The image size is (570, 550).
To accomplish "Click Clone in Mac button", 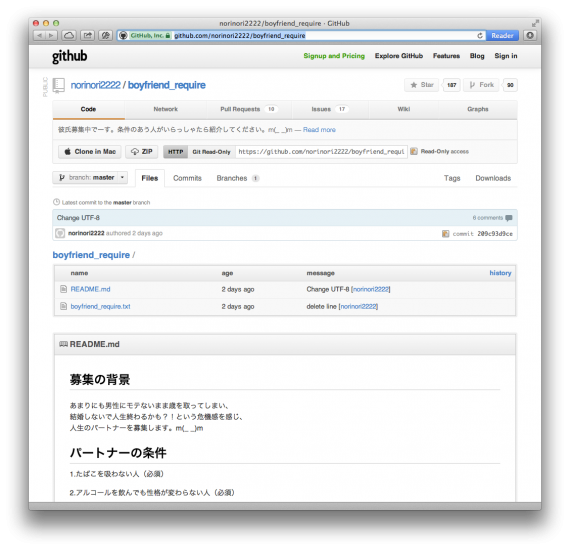I will (90, 152).
